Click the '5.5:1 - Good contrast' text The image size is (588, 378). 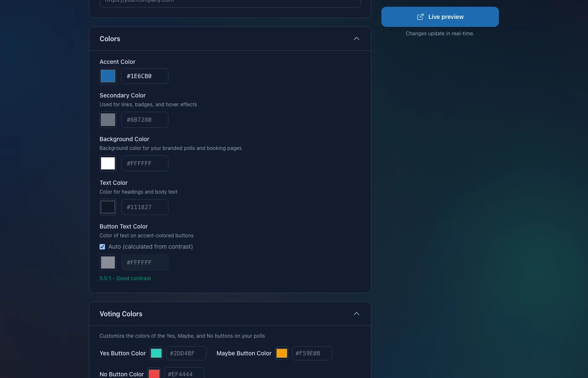click(125, 278)
